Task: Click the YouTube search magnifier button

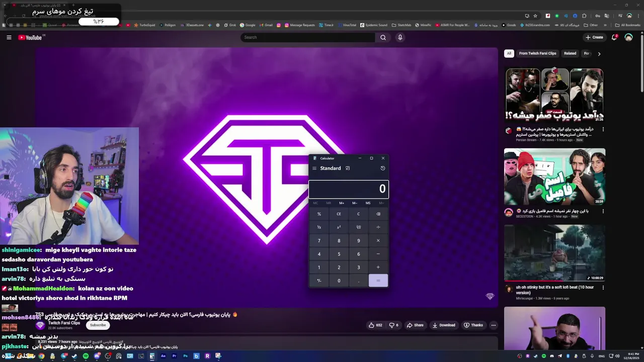Action: pyautogui.click(x=383, y=37)
